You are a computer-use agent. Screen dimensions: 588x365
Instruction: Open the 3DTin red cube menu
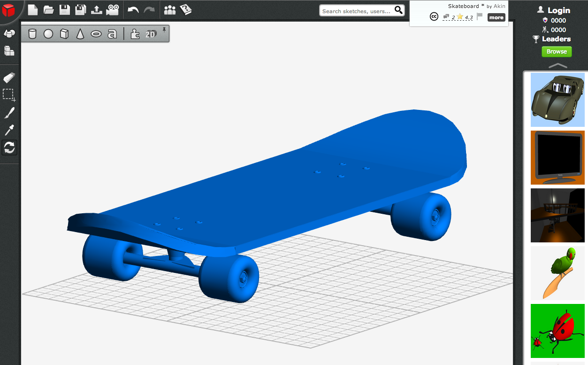click(x=8, y=10)
